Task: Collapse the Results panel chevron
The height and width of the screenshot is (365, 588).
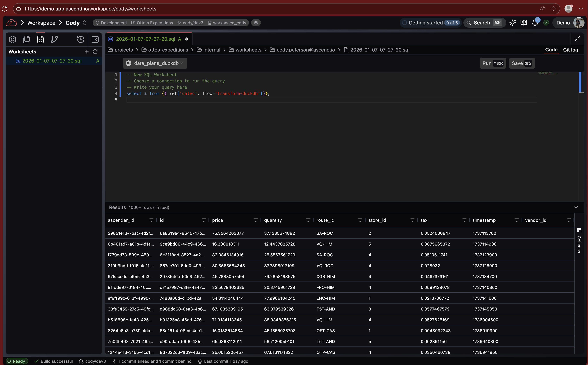Action: [x=576, y=207]
